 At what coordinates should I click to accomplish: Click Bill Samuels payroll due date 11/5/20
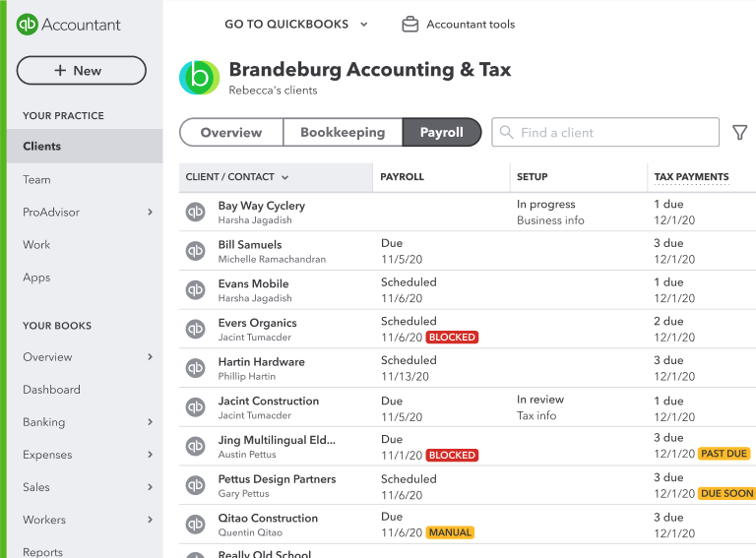coord(402,259)
